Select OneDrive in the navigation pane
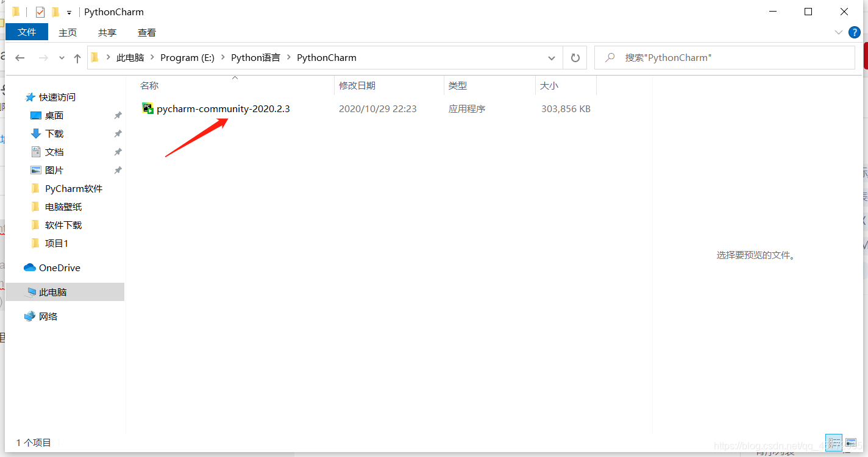Viewport: 868px width, 457px height. [x=60, y=268]
